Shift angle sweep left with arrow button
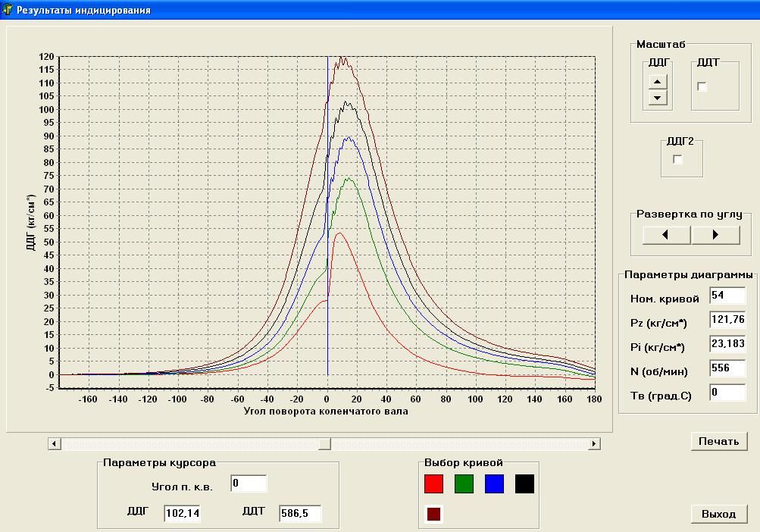The height and width of the screenshot is (532, 760). point(666,235)
